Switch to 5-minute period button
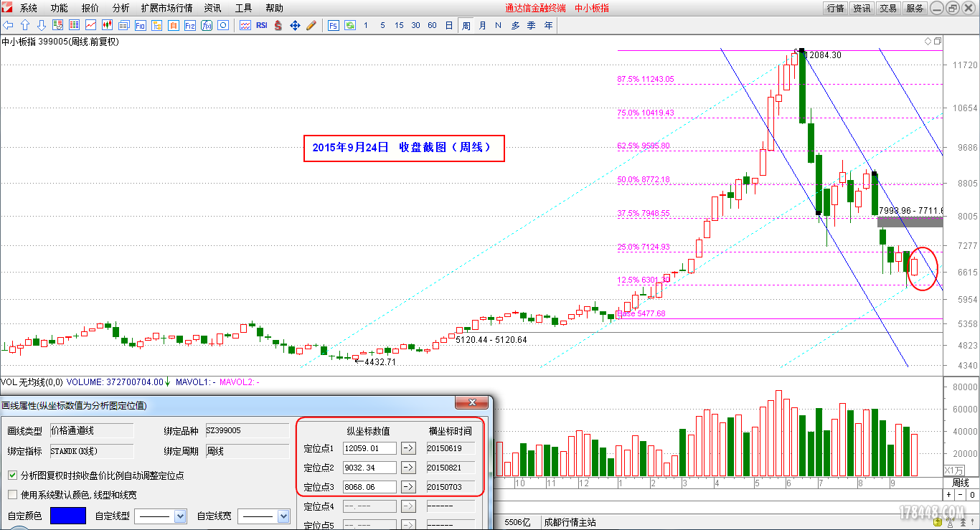This screenshot has width=980, height=530. [382, 25]
